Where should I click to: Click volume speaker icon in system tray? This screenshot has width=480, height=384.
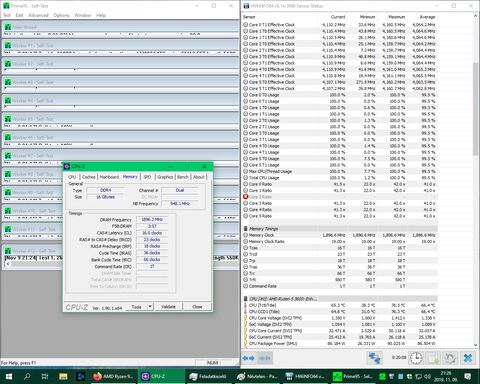click(x=427, y=377)
